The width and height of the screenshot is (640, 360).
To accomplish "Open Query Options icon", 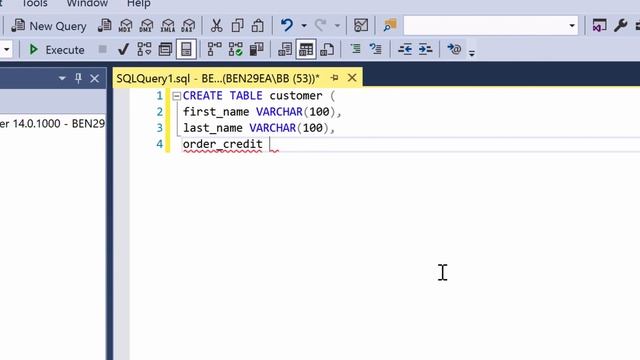I will 165,50.
